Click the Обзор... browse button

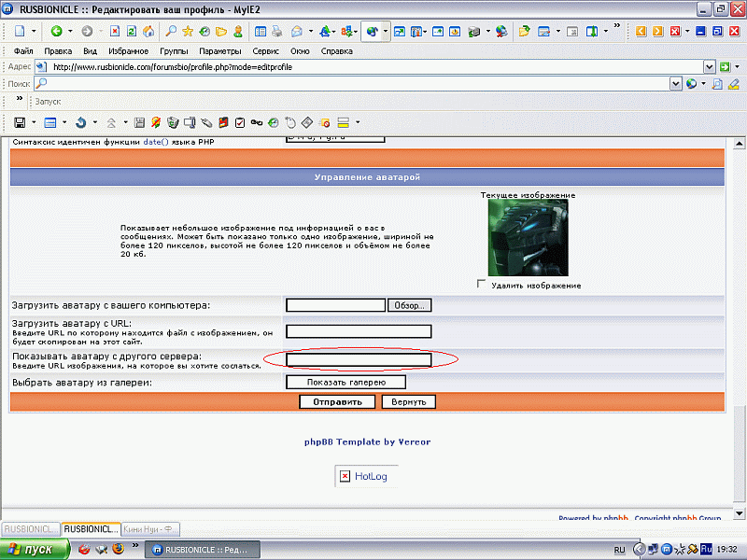coord(409,305)
